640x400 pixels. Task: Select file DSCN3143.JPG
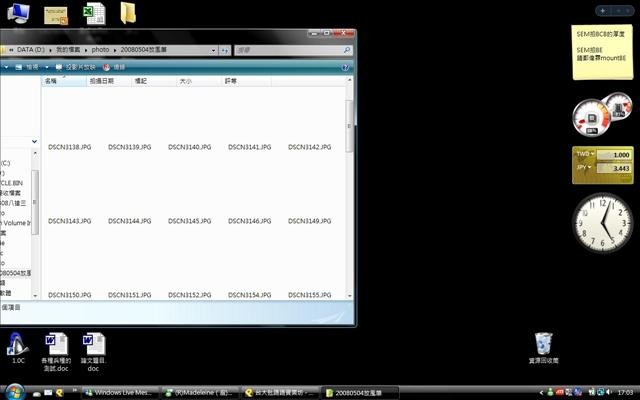(x=69, y=221)
